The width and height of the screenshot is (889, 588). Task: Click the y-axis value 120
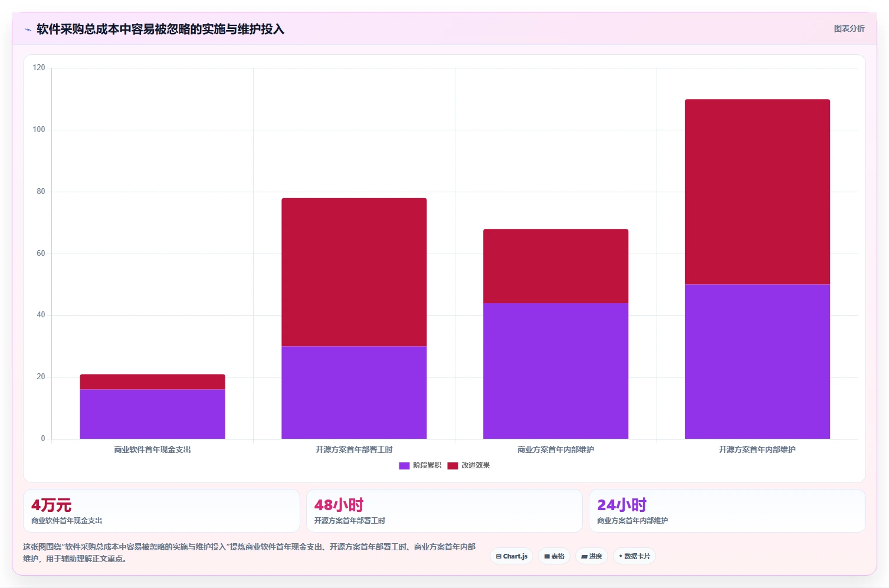pyautogui.click(x=39, y=68)
